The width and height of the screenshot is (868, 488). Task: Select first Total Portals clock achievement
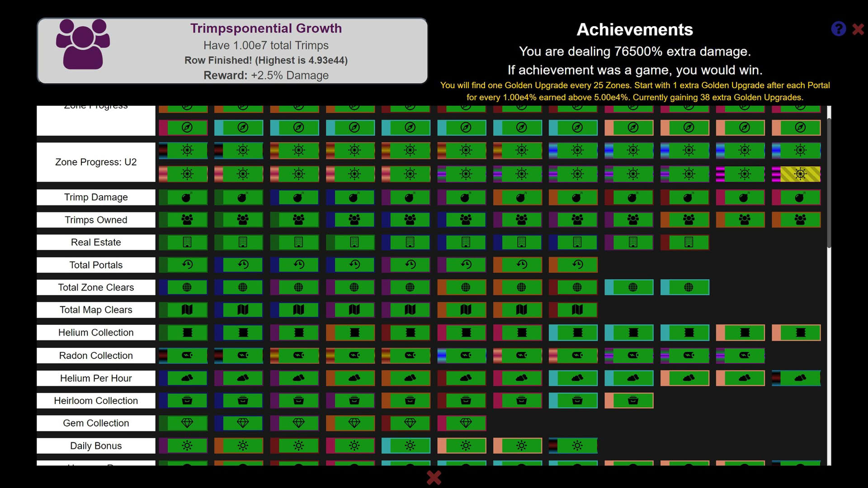pos(183,265)
